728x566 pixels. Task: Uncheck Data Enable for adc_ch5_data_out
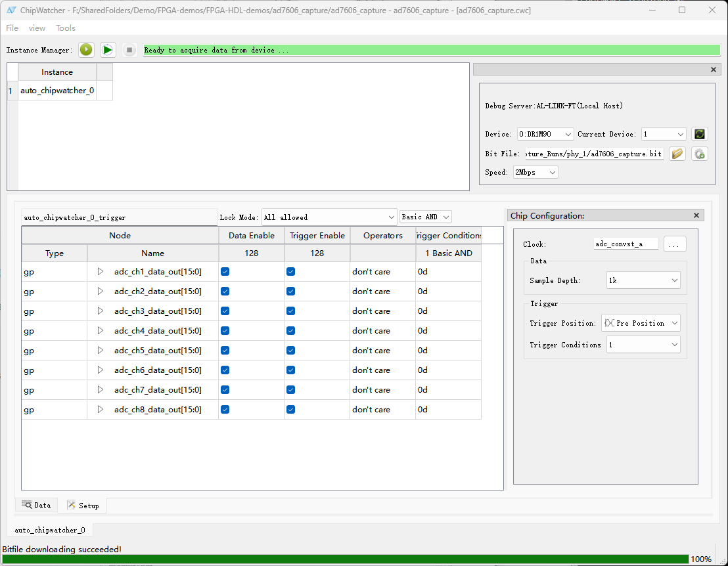click(225, 350)
